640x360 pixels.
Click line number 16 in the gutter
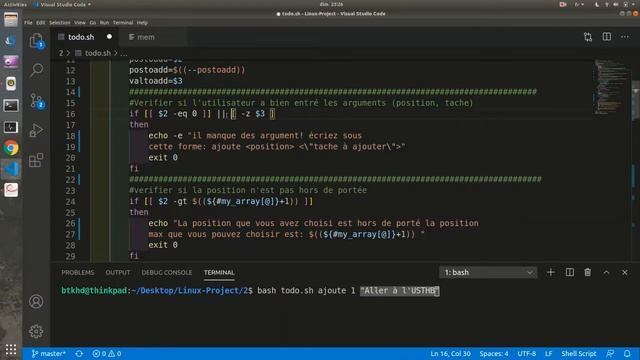click(70, 114)
